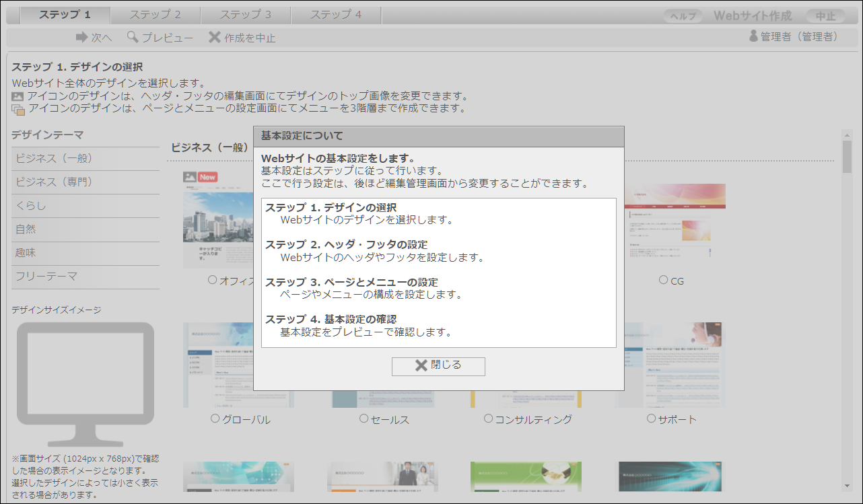Click the プレビュー magnifier icon
This screenshot has width=863, height=504.
[133, 37]
